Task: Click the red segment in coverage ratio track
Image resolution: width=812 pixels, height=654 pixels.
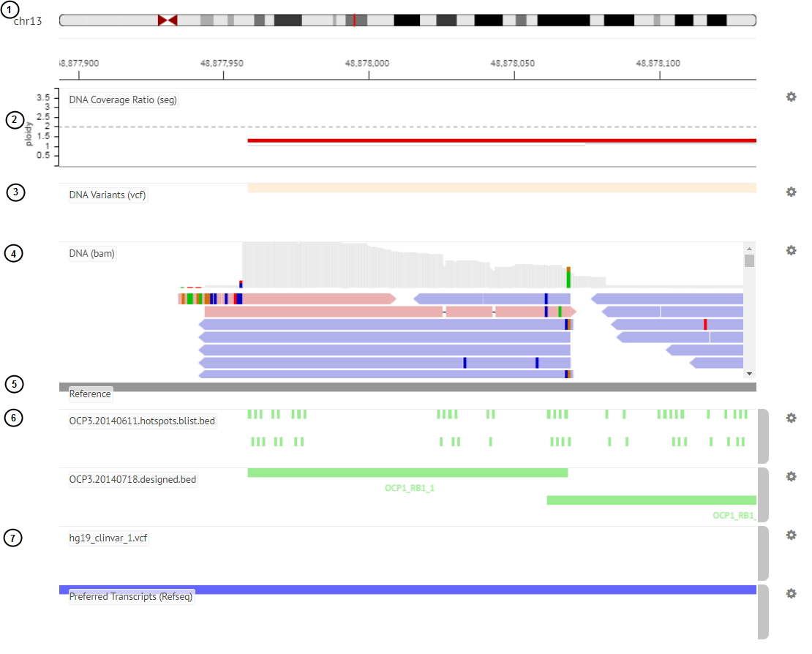Action: click(x=501, y=140)
